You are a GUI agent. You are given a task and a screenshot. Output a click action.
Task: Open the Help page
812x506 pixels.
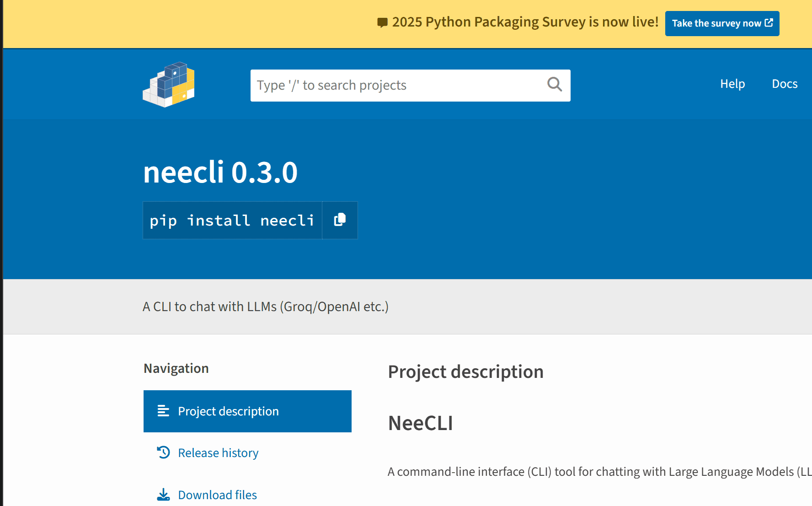tap(732, 84)
